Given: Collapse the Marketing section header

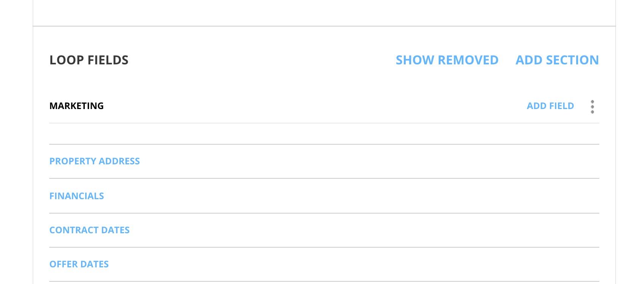Looking at the screenshot, I should 77,106.
